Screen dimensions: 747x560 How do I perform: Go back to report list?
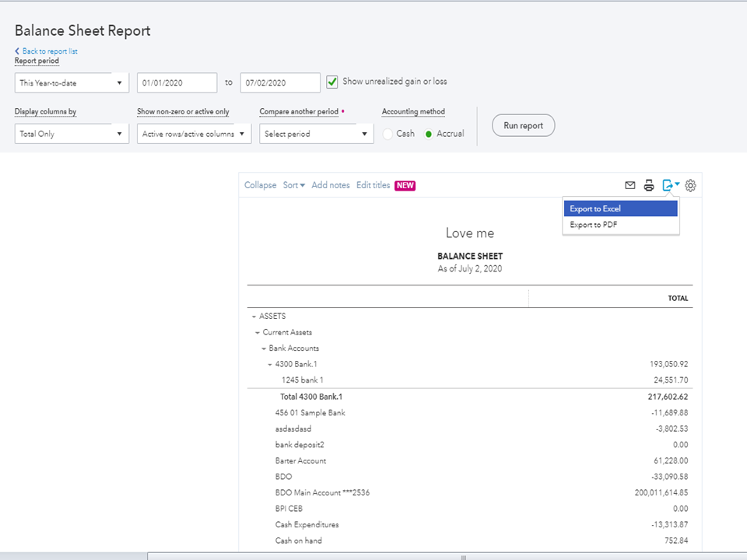(49, 51)
